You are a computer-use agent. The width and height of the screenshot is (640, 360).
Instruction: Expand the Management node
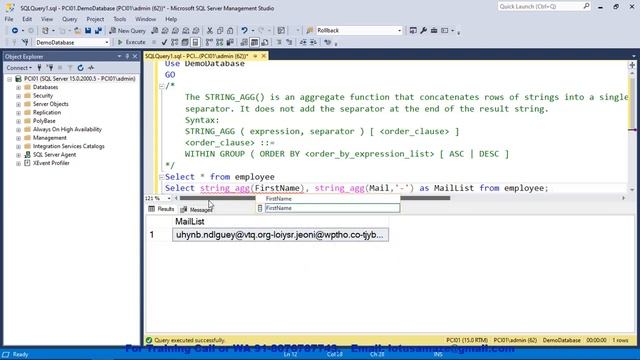pyautogui.click(x=18, y=138)
